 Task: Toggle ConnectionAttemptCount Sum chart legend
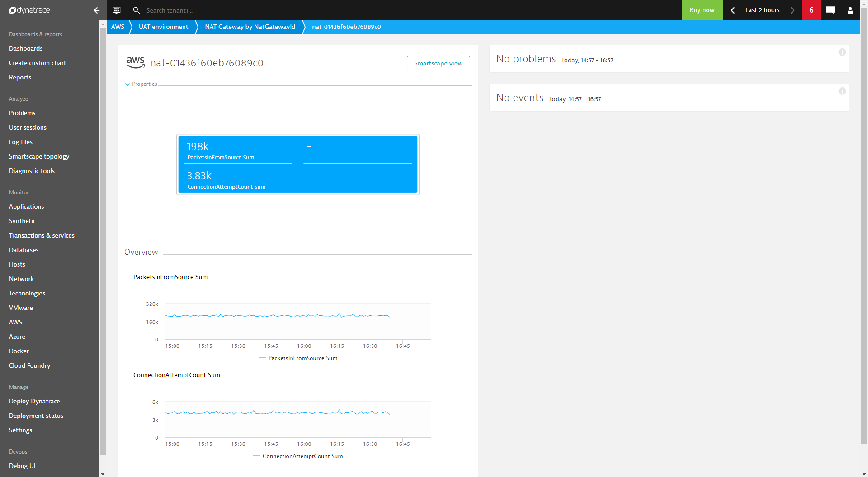point(298,456)
